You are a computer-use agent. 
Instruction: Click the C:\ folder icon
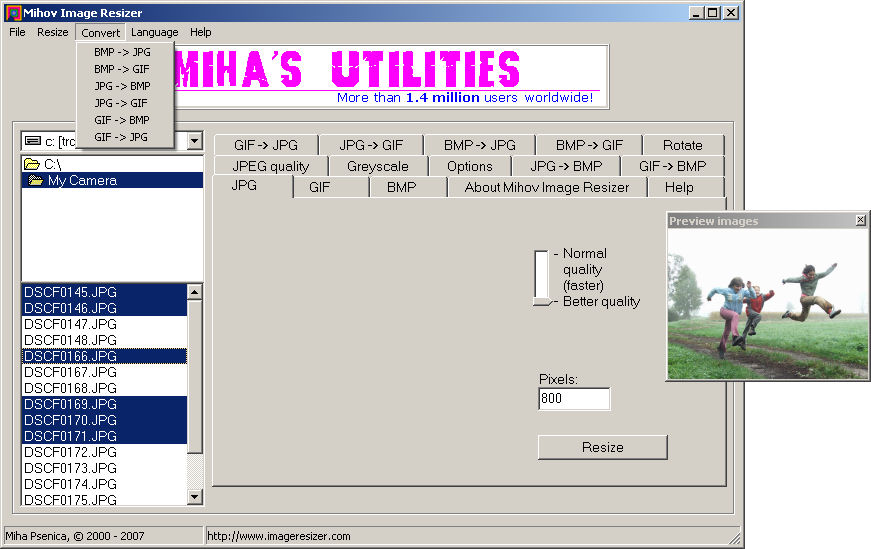32,164
